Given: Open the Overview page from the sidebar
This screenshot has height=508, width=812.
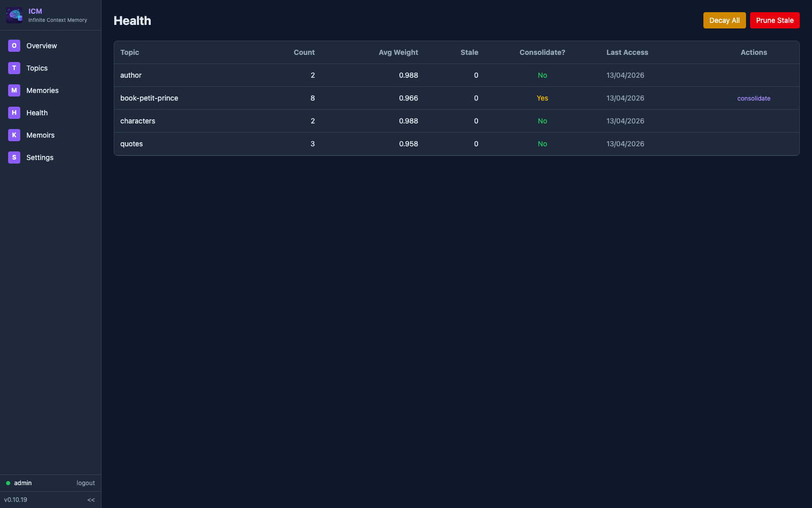Looking at the screenshot, I should pyautogui.click(x=42, y=46).
